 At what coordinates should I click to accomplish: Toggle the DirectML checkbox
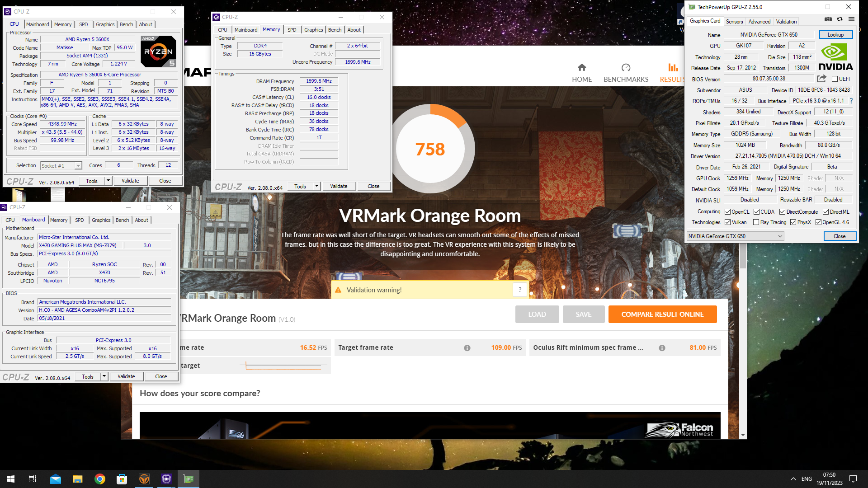tap(826, 212)
